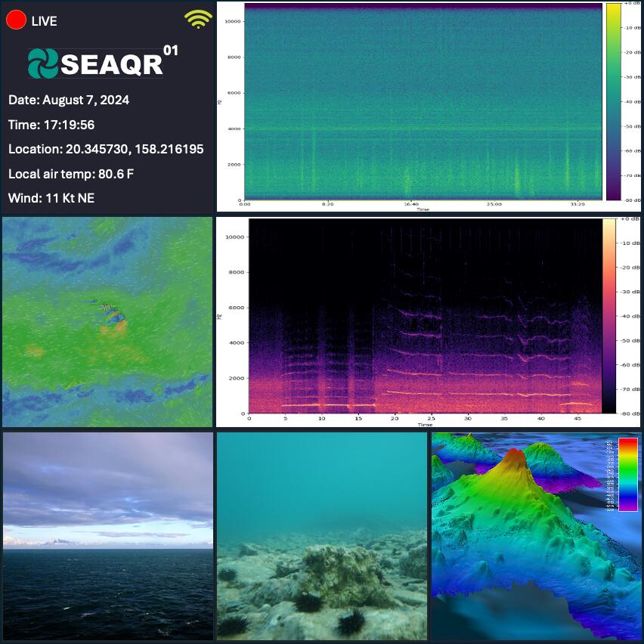Click the green spectrogram plot at top

pos(423,102)
